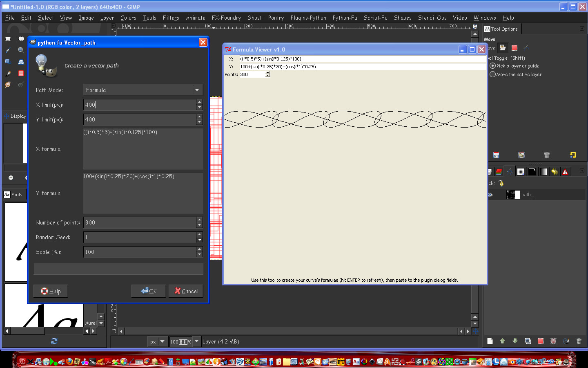The height and width of the screenshot is (368, 588).
Task: Open the Error Console warning triangle tab
Action: [x=565, y=172]
